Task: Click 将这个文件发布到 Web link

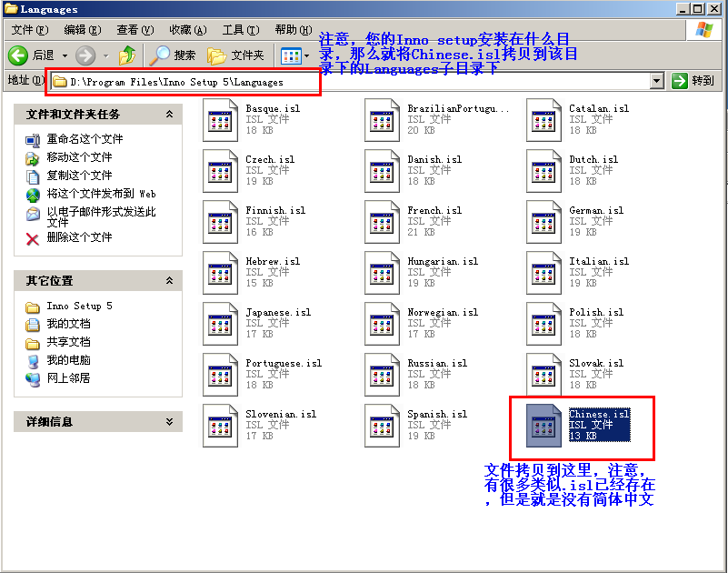Action: pyautogui.click(x=101, y=194)
